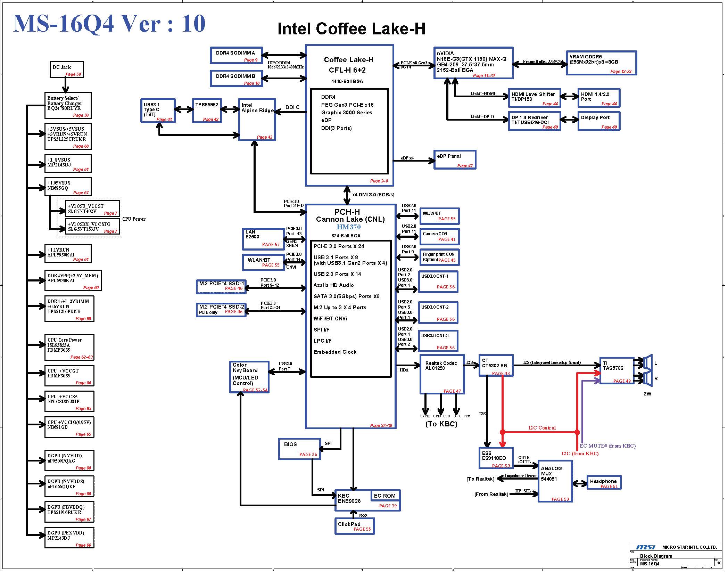Click the TPS65982 controller block

[207, 111]
